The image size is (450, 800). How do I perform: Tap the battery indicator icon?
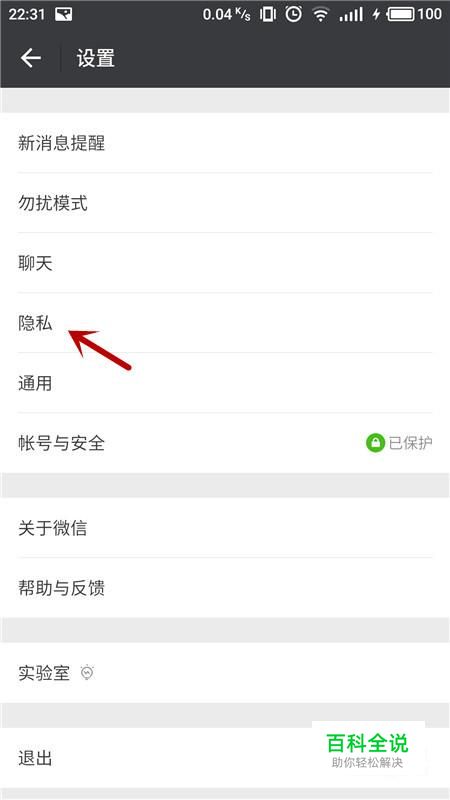pos(401,14)
